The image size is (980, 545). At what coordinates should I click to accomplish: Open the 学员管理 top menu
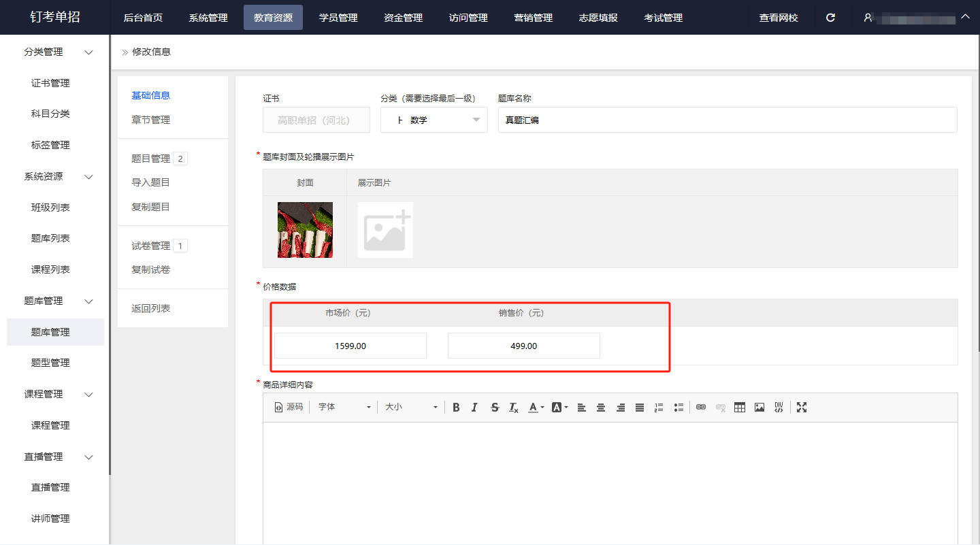click(338, 18)
